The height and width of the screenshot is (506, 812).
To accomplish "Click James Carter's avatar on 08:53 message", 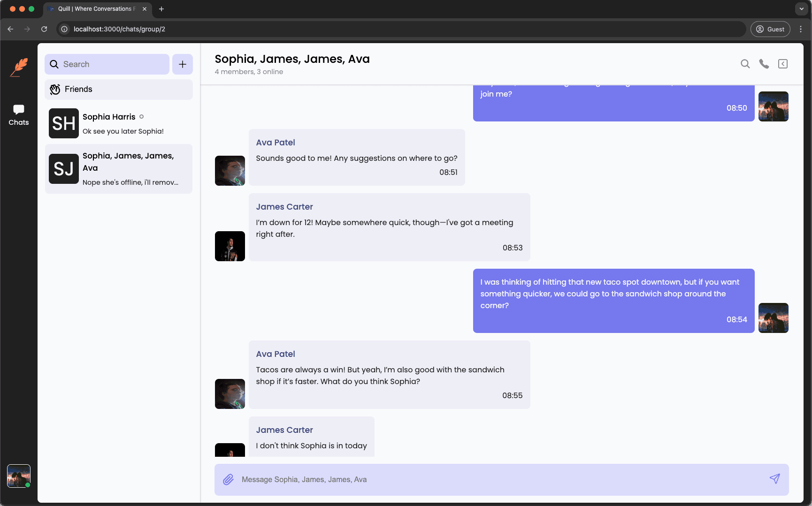I will click(230, 246).
